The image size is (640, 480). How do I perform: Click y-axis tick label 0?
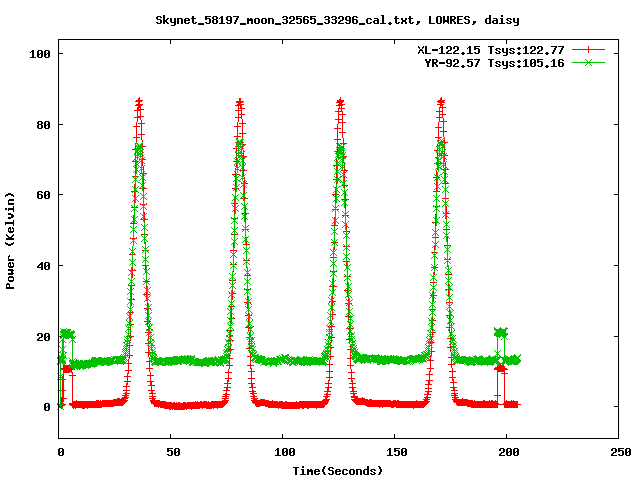[47, 407]
